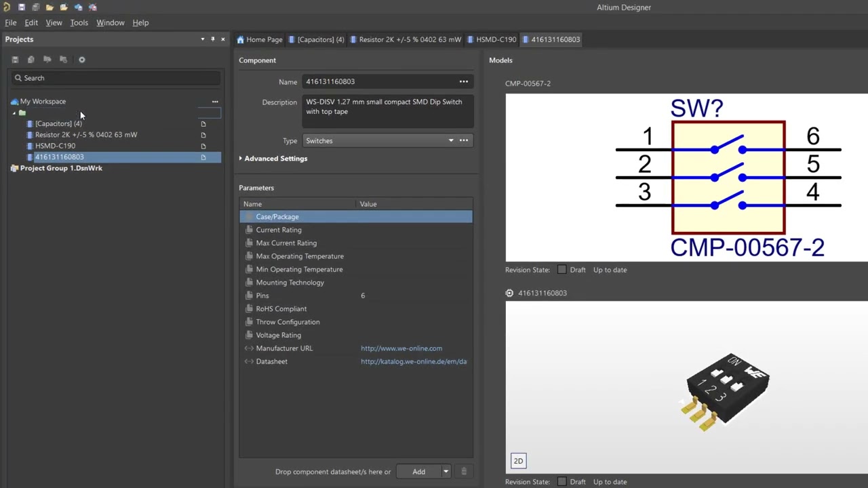Open the dropdown arrow beside Add button
The width and height of the screenshot is (868, 488).
point(446,472)
